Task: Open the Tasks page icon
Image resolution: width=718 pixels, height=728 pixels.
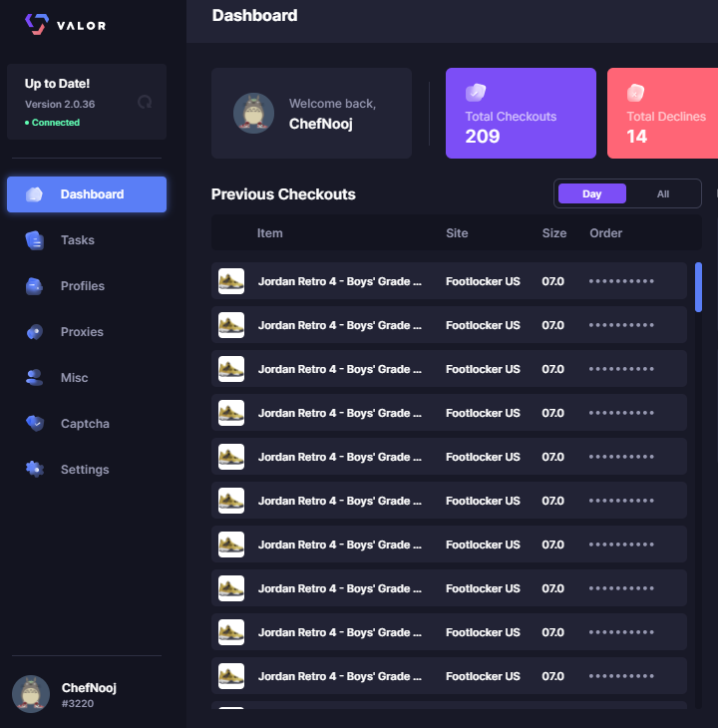Action: 35,240
